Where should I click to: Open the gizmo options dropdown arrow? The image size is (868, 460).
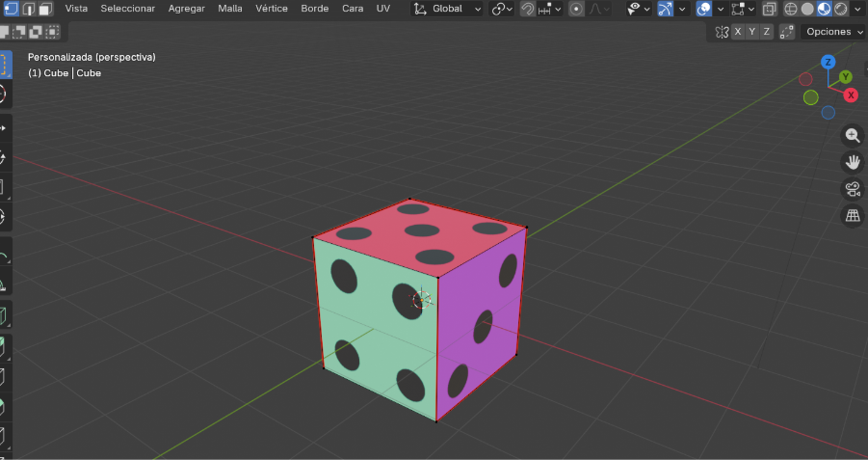coord(682,9)
